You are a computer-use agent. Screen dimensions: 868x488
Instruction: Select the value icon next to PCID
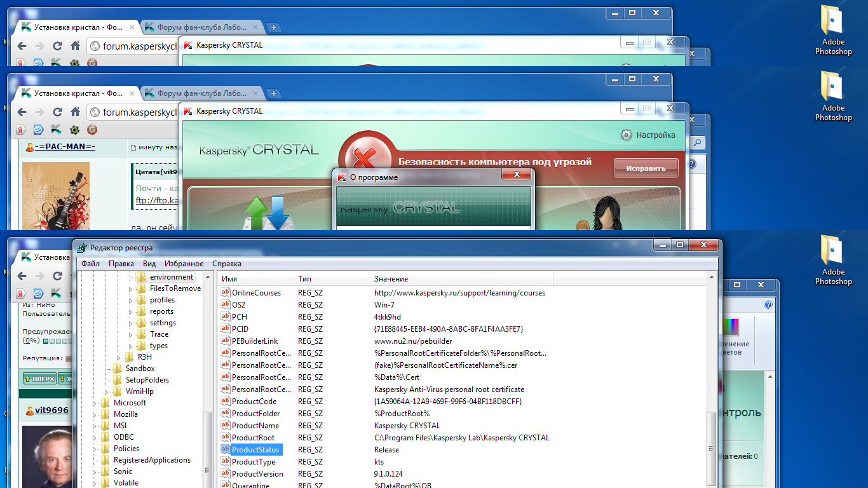(225, 329)
